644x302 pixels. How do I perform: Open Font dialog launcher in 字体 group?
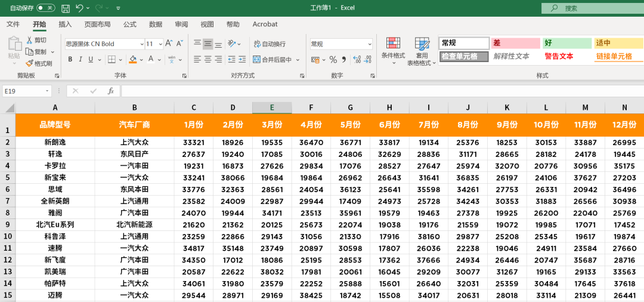click(184, 76)
